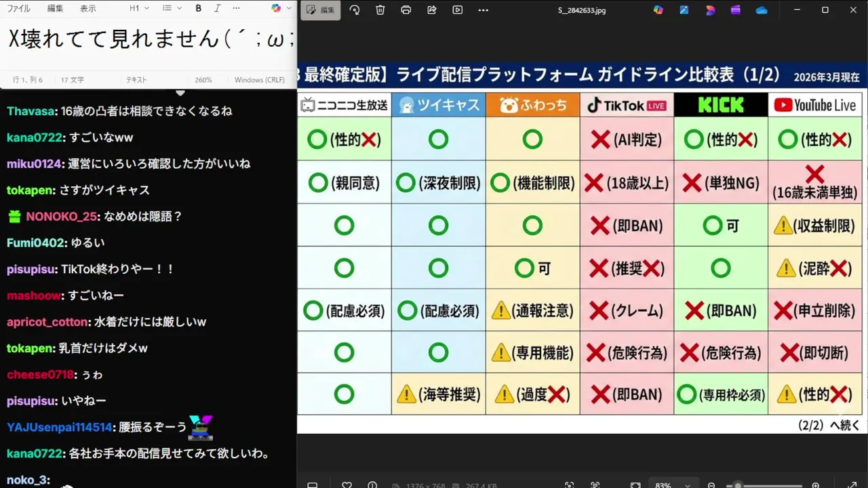
Task: Open the Windows (CRLF) line ending selector
Action: tap(260, 80)
